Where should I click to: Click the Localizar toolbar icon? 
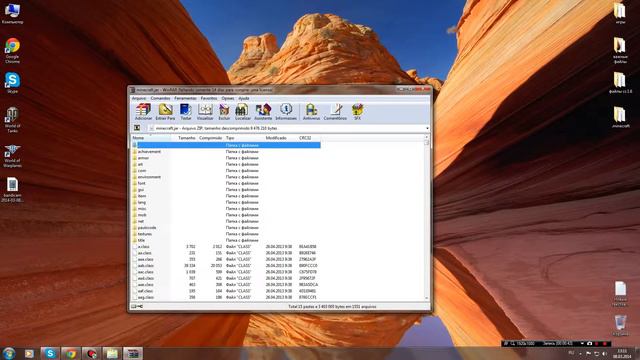point(242,111)
